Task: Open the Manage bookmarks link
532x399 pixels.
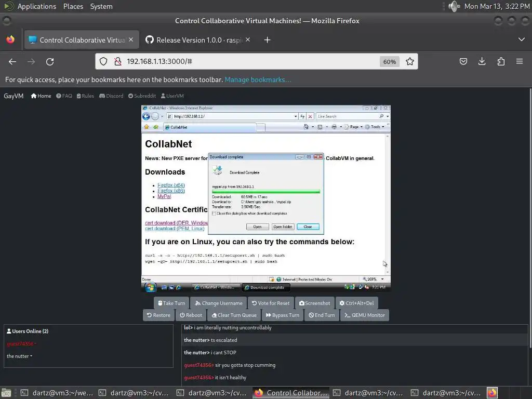Action: coord(258,79)
